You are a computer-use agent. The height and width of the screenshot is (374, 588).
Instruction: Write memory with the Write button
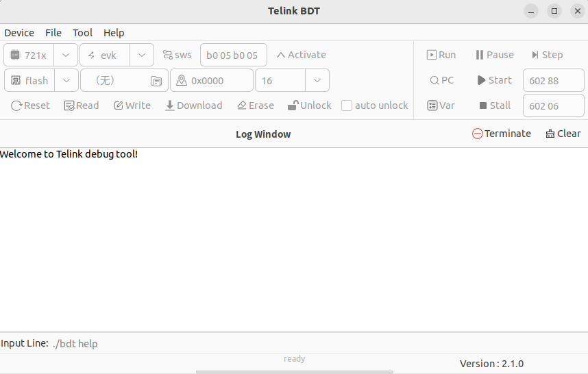(132, 105)
